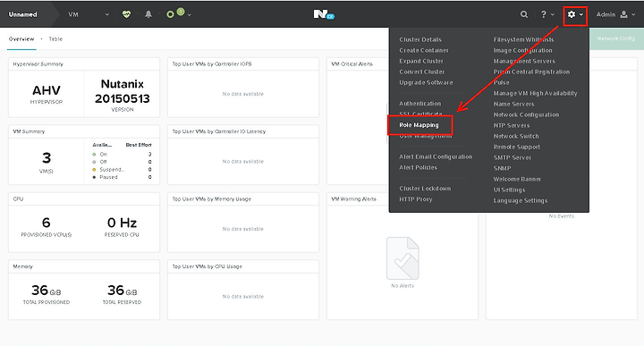Image resolution: width=644 pixels, height=346 pixels.
Task: Open Cluster Lockdown menu entry
Action: pyautogui.click(x=425, y=188)
